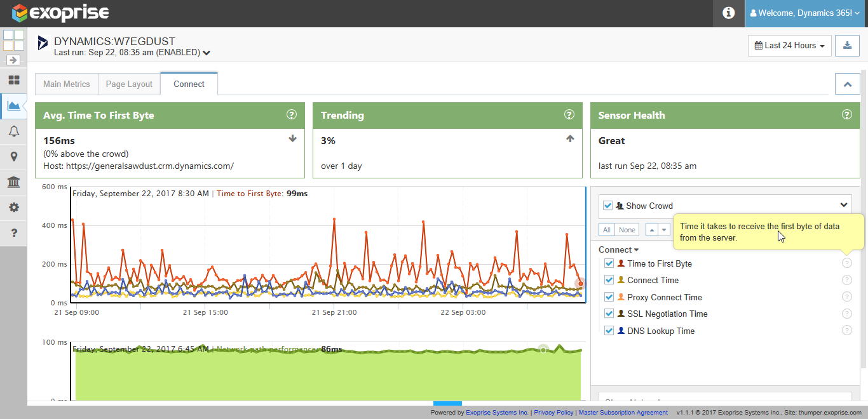Image resolution: width=868 pixels, height=419 pixels.
Task: Open the bank building icon in the sidebar
Action: tap(13, 182)
